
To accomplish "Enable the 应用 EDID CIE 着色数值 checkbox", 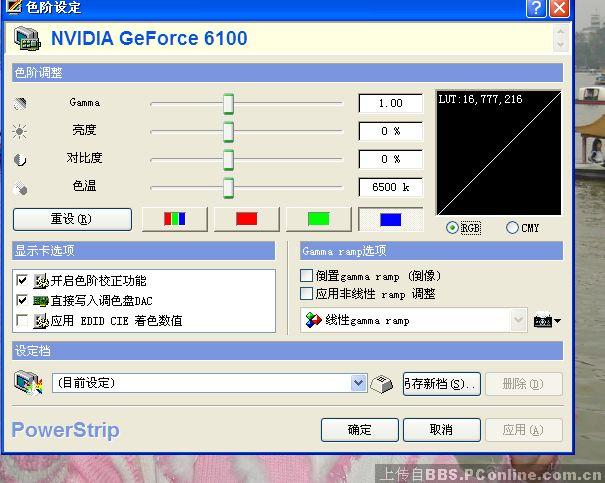I will coord(22,320).
